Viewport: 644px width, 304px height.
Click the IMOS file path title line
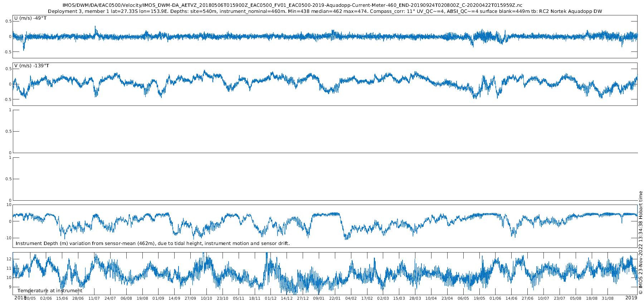tap(292, 5)
